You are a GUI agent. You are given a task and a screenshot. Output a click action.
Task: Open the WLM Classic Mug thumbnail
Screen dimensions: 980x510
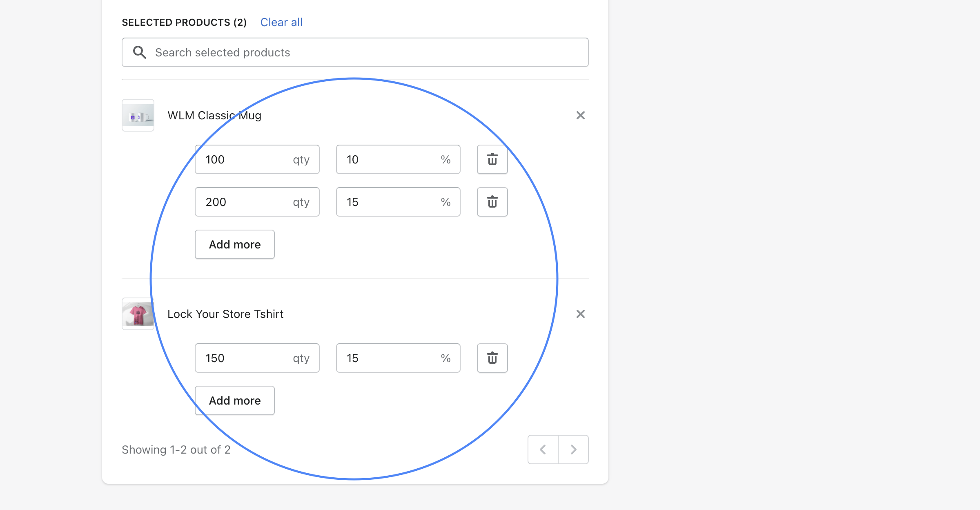(x=138, y=115)
